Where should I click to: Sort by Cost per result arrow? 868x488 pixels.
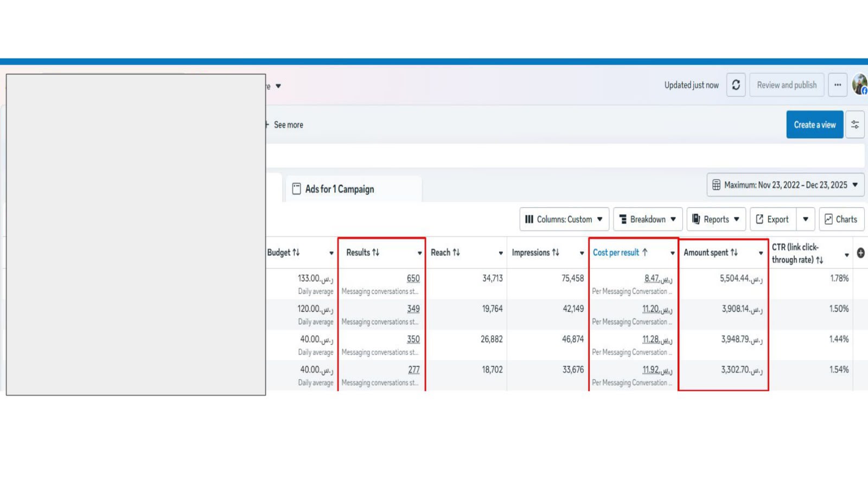pyautogui.click(x=644, y=253)
